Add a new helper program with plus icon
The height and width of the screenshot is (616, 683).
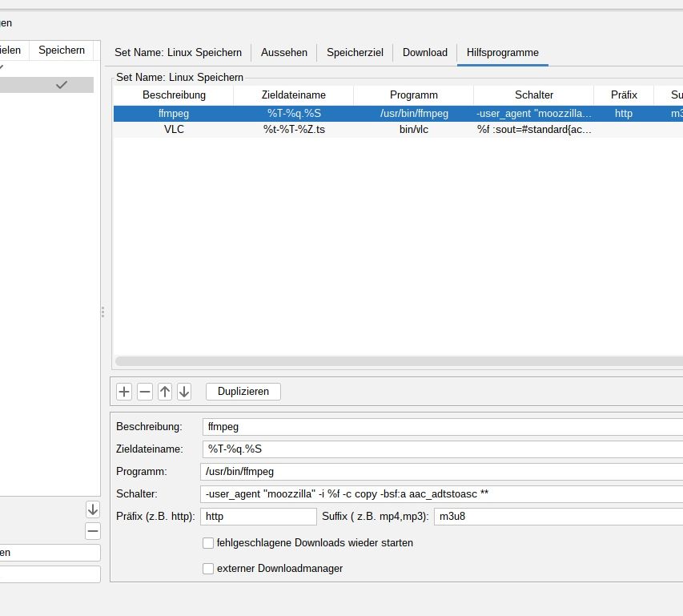124,392
